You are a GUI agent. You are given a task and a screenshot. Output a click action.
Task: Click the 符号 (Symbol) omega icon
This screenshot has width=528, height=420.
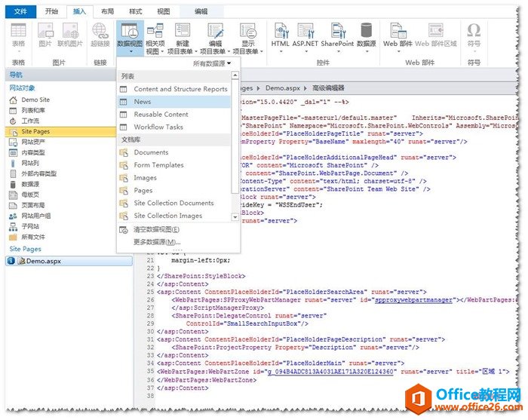coord(473,31)
